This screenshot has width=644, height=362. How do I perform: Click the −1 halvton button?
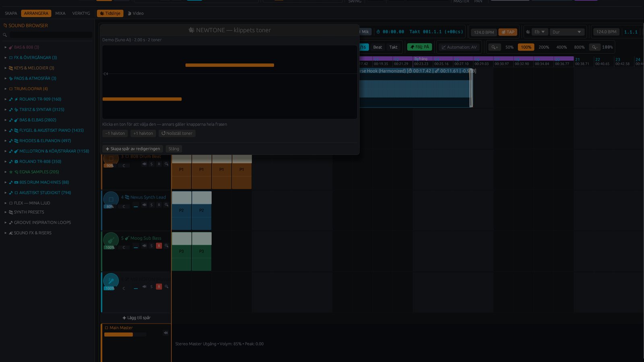(x=115, y=133)
